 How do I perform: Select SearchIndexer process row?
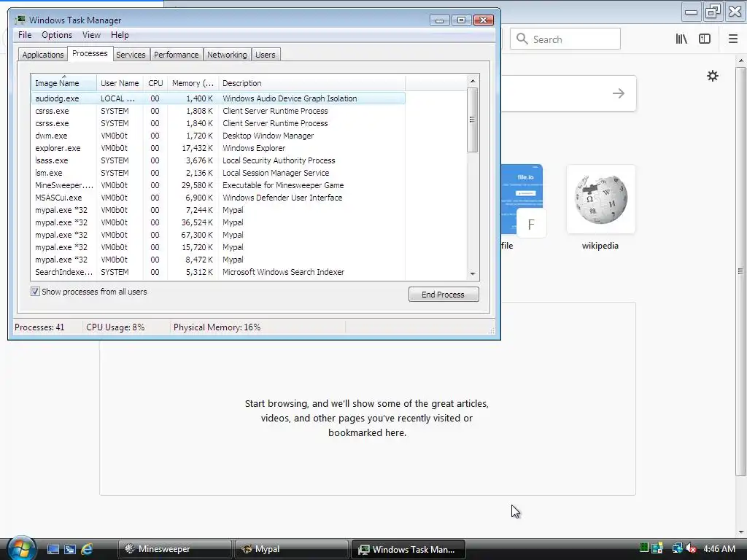[x=218, y=272]
